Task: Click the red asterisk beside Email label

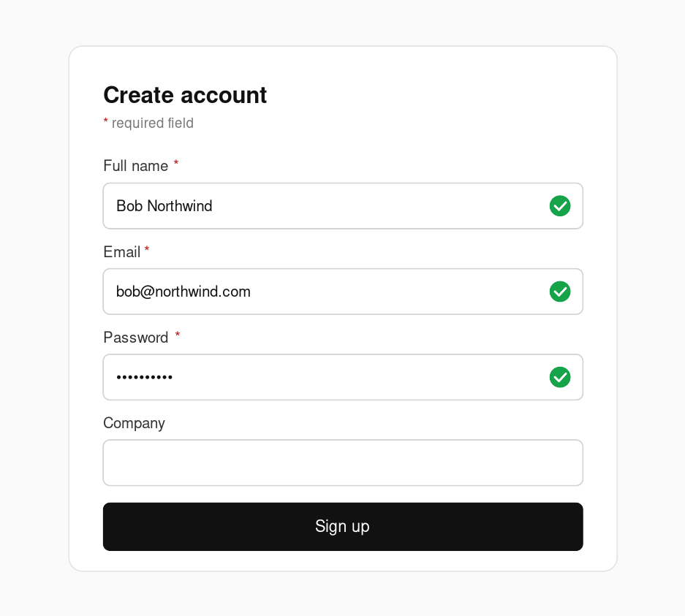Action: [147, 250]
